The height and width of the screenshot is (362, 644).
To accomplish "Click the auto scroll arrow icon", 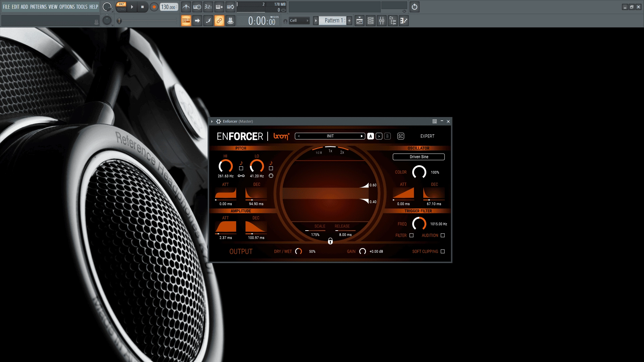I will click(197, 21).
